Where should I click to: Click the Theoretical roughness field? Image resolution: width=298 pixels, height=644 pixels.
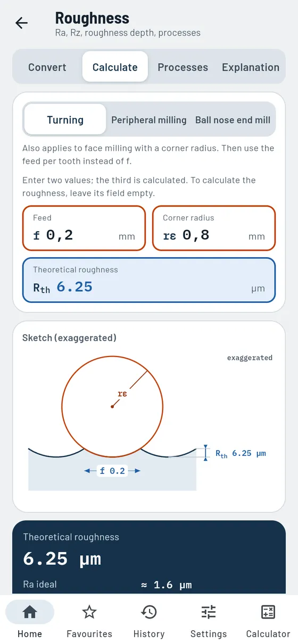point(149,280)
